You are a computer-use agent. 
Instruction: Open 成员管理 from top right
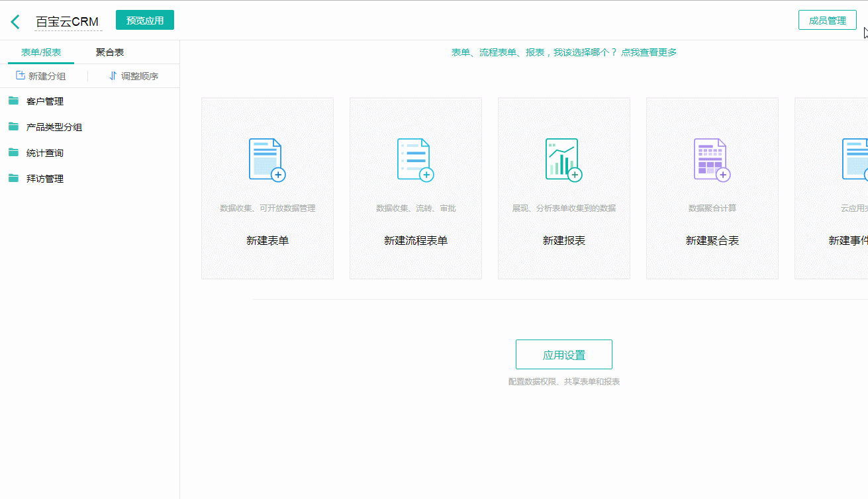click(x=827, y=20)
